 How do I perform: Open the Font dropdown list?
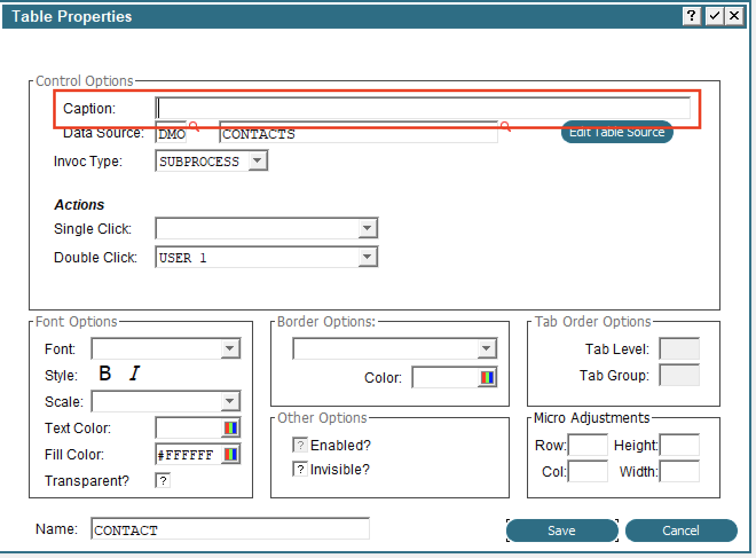(x=230, y=348)
